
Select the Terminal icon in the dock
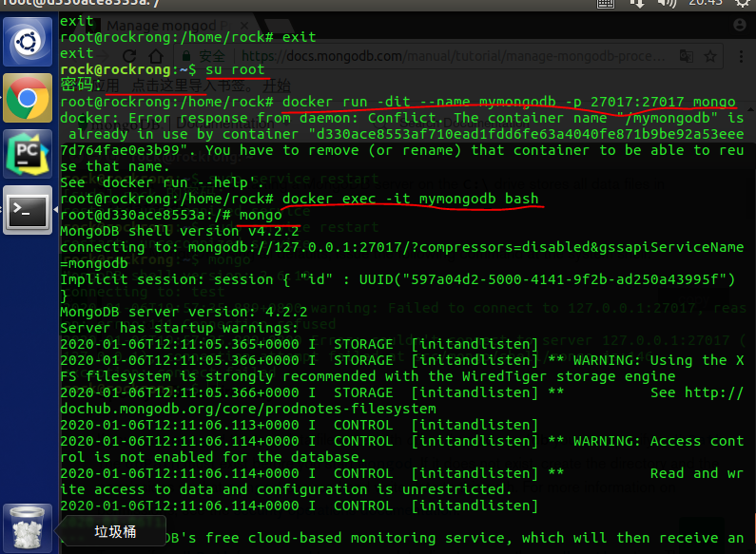[x=28, y=210]
